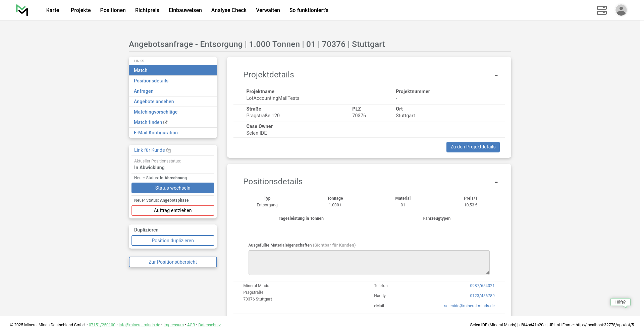The height and width of the screenshot is (333, 644).
Task: Open the Projekte menu
Action: [x=80, y=10]
